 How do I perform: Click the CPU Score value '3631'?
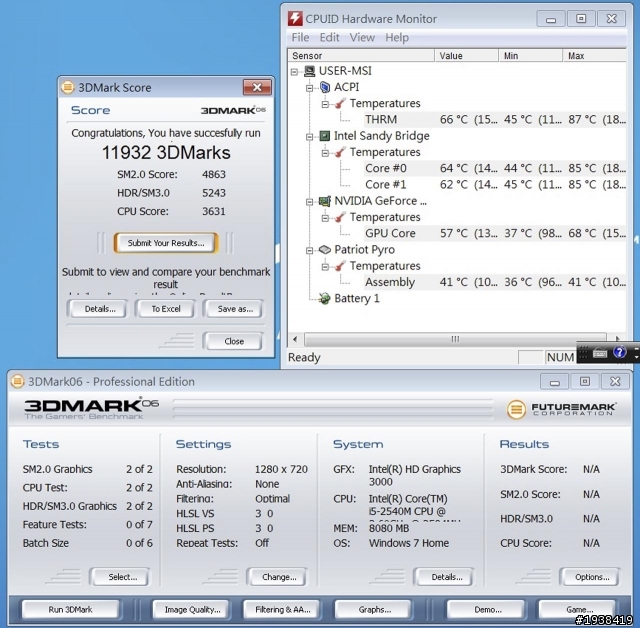[214, 211]
